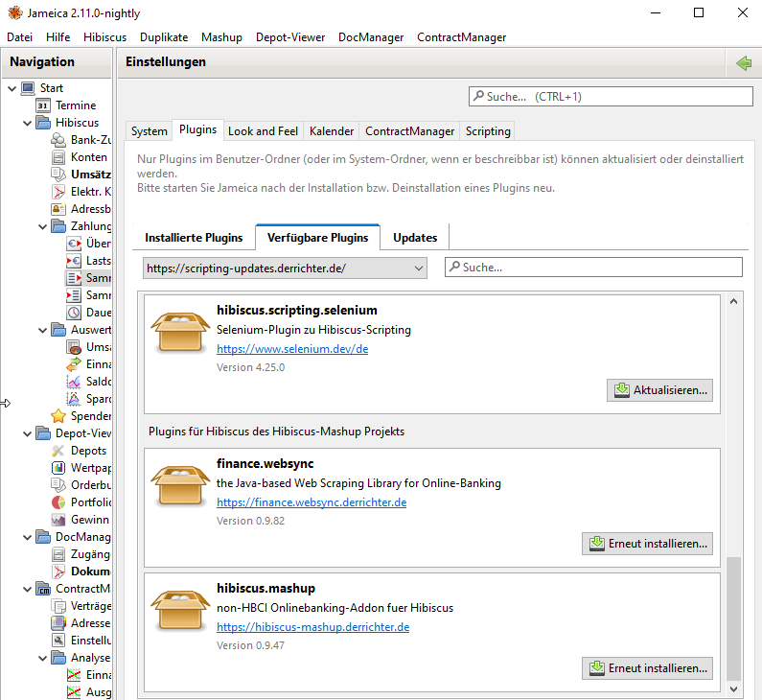
Task: Click the Zahlungsverkehr folder icon
Action: coord(58,226)
